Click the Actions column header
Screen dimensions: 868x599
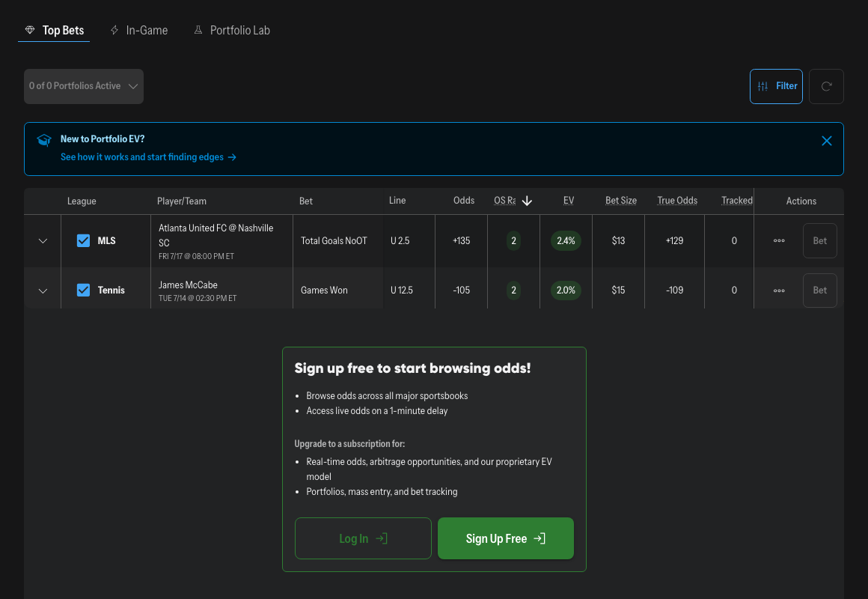801,201
